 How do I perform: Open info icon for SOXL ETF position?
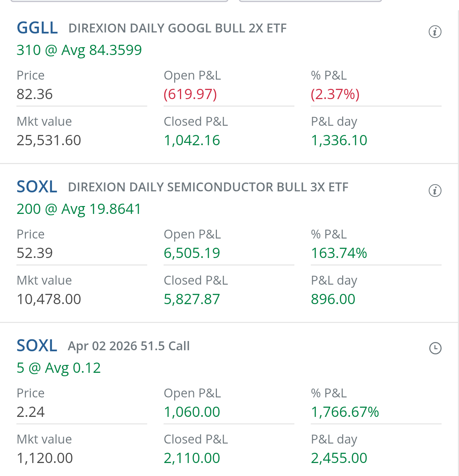tap(435, 191)
